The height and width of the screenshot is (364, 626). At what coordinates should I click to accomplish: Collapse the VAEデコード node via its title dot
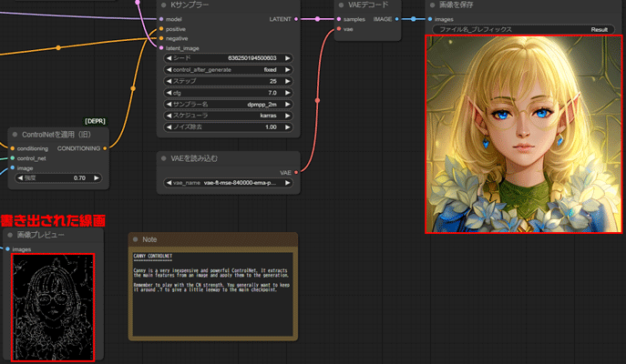341,5
